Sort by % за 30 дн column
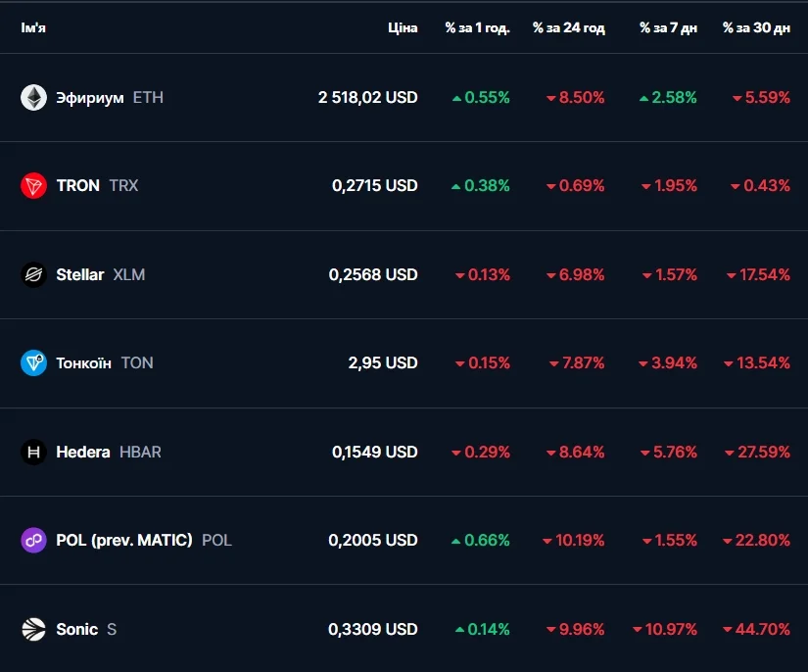The width and height of the screenshot is (808, 672). pos(756,27)
